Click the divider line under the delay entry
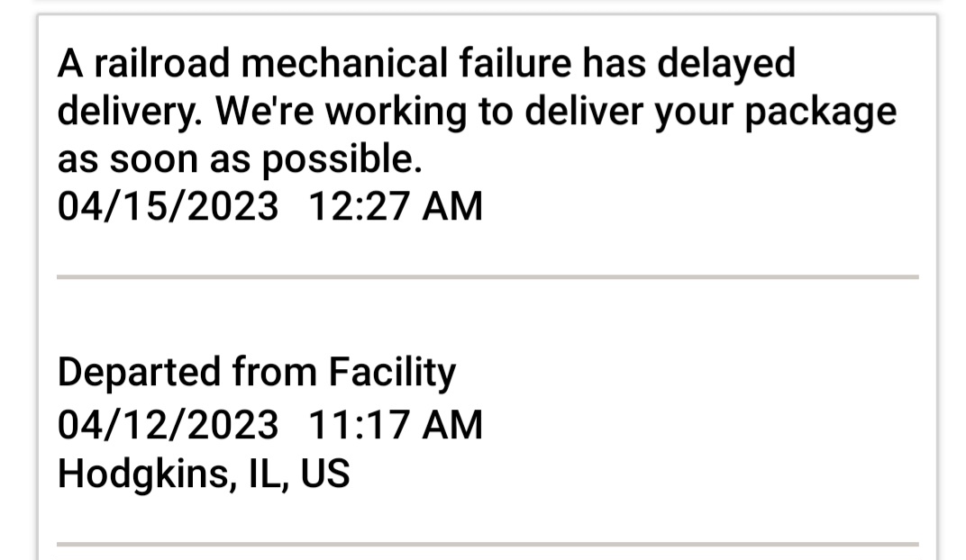The height and width of the screenshot is (560, 966). [488, 277]
